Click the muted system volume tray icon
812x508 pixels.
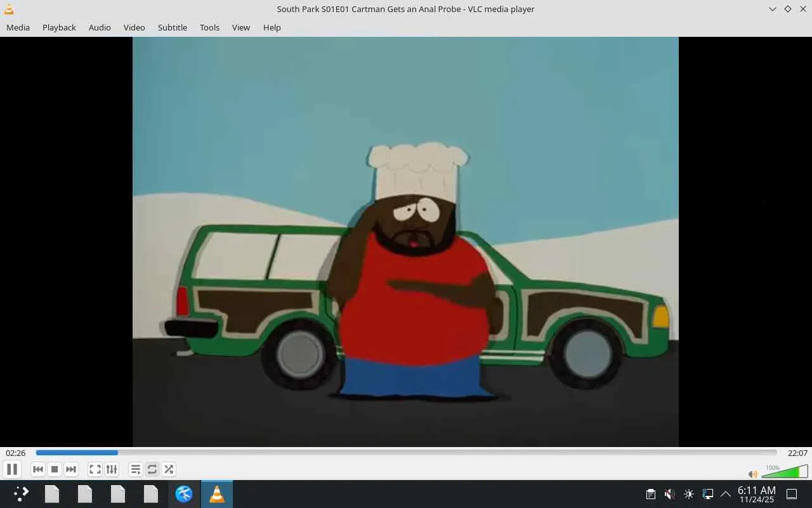coord(669,494)
